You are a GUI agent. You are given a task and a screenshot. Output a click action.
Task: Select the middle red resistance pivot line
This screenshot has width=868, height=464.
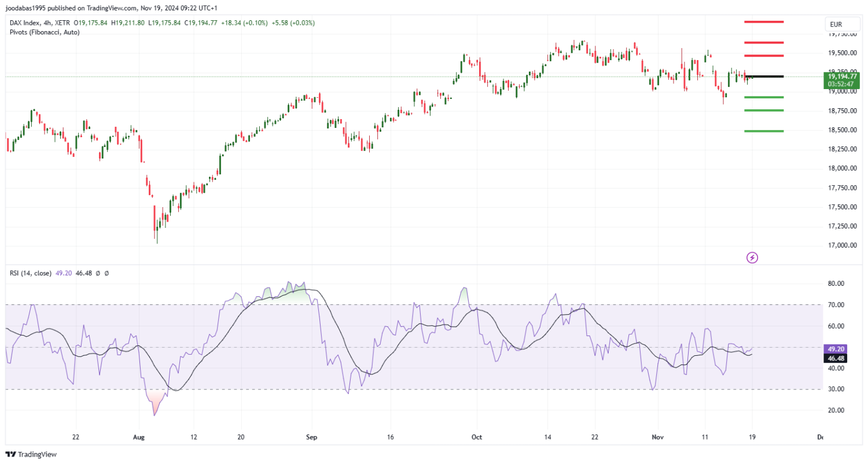[764, 42]
